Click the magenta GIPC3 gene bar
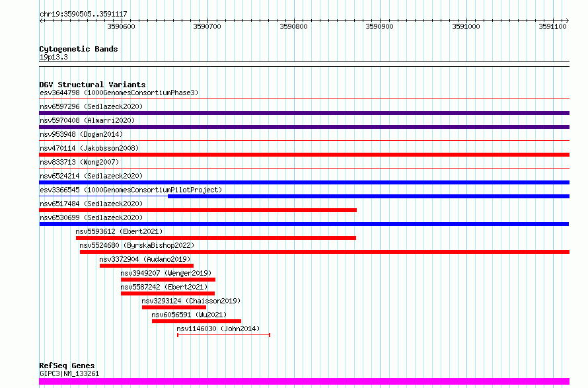588x388 pixels. pyautogui.click(x=304, y=381)
